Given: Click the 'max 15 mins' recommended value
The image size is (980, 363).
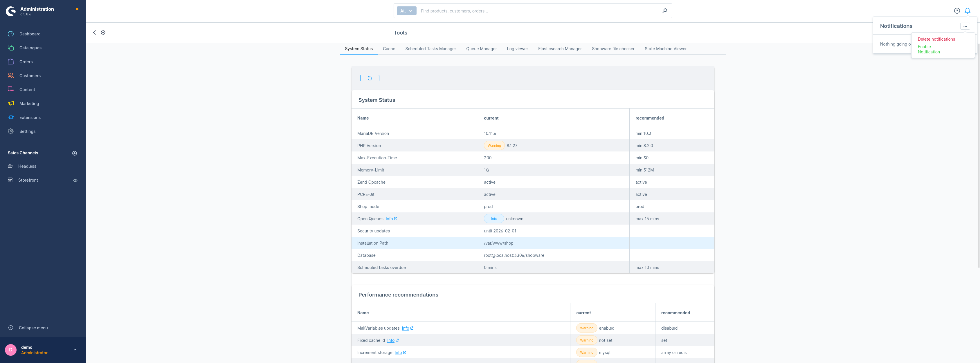Looking at the screenshot, I should [647, 218].
